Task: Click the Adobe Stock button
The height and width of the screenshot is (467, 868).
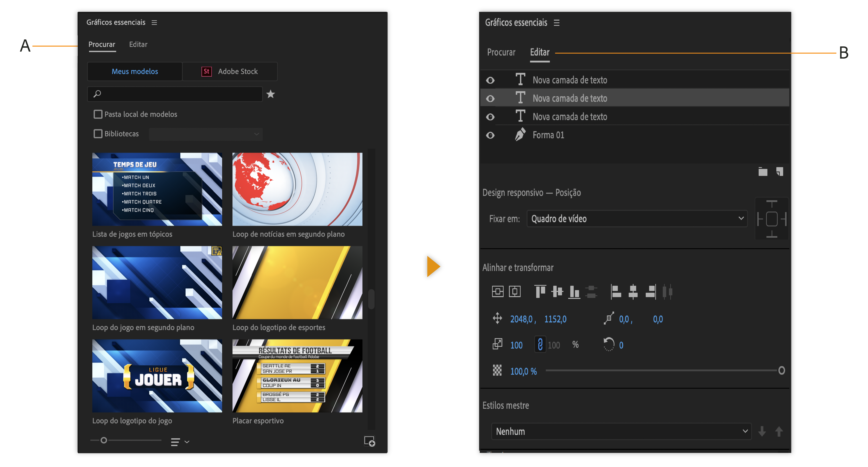Action: [x=230, y=71]
